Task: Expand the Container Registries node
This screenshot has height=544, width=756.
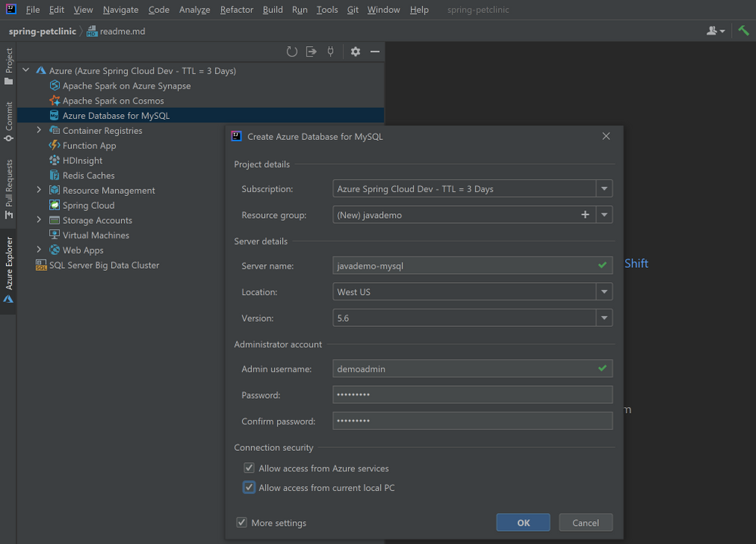Action: click(x=39, y=130)
